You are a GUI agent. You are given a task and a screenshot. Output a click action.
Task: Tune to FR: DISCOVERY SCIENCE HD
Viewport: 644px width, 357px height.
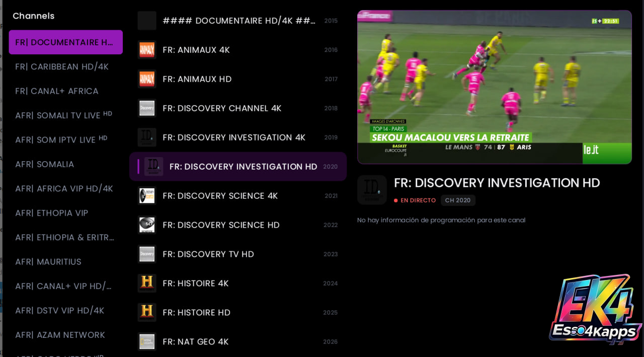coord(238,225)
